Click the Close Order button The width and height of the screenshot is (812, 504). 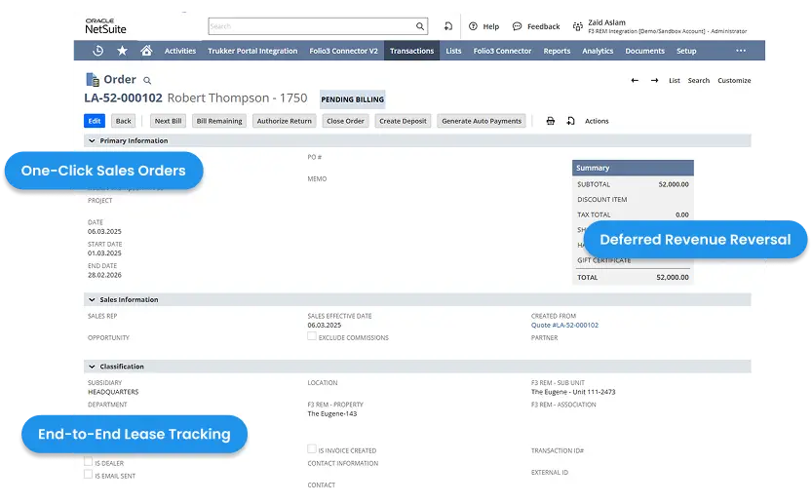tap(345, 121)
